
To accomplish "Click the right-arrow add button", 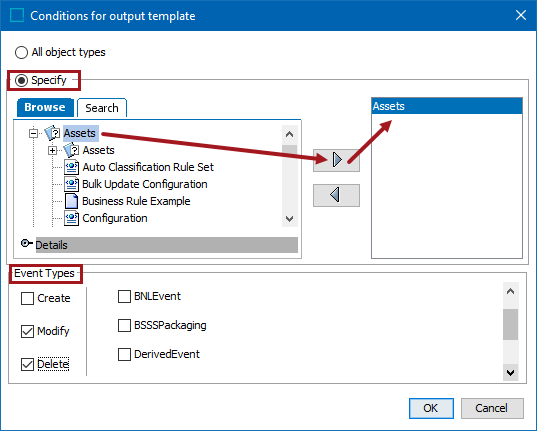I will (x=336, y=160).
